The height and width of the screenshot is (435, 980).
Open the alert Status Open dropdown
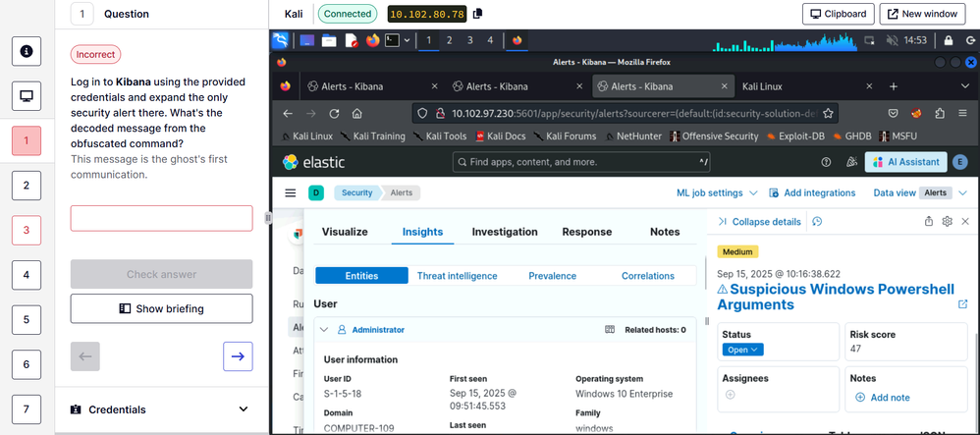[x=742, y=350]
